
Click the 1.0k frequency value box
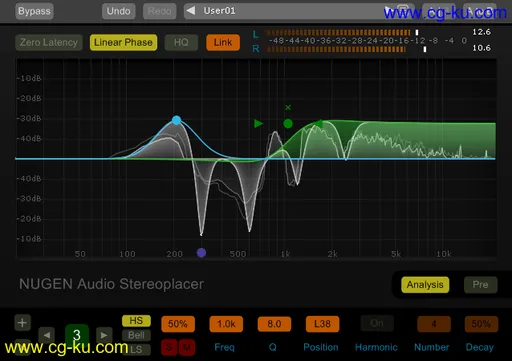[226, 324]
